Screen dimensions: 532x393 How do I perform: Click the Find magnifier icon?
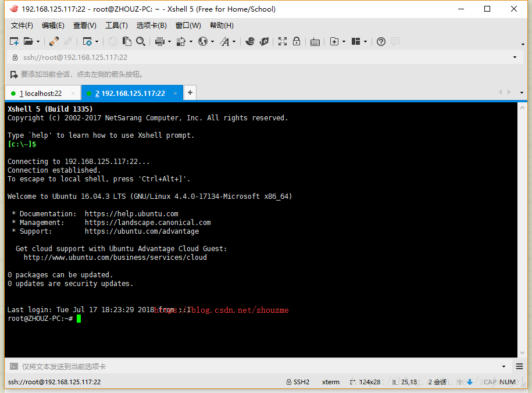[x=141, y=41]
